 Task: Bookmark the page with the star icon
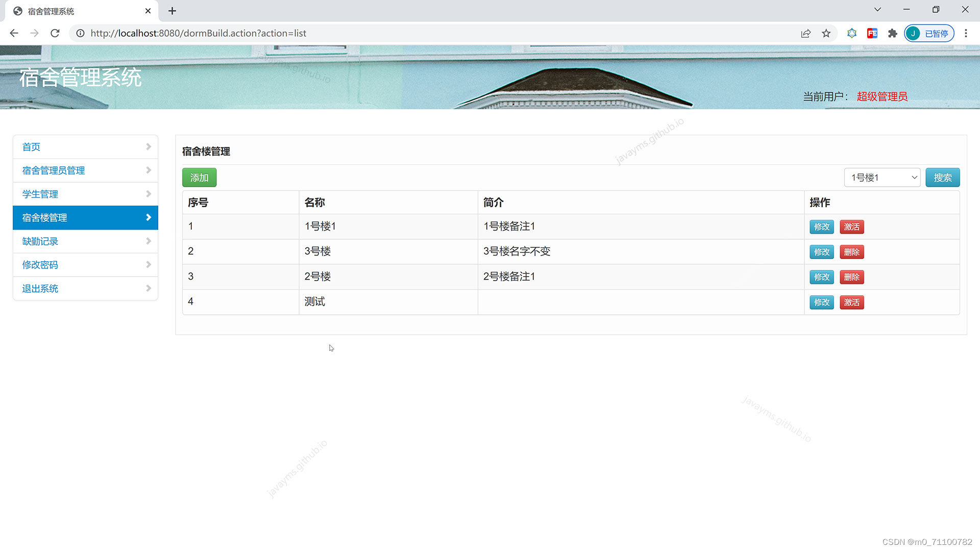coord(826,33)
